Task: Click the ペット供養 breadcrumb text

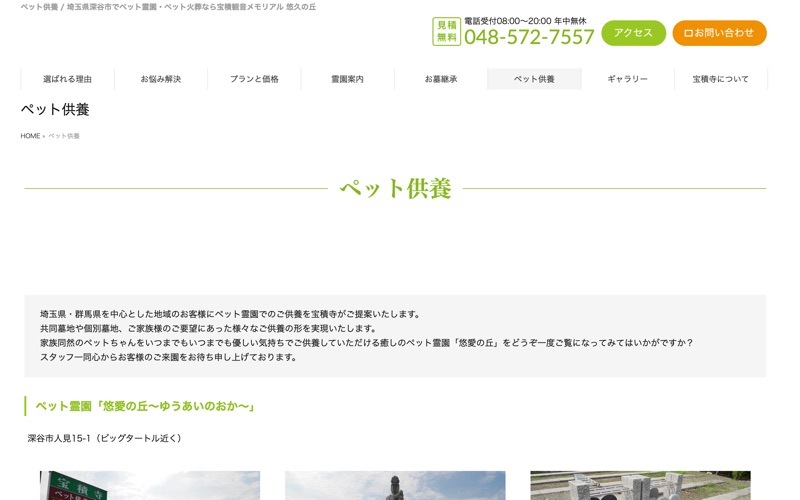Action: [x=64, y=136]
